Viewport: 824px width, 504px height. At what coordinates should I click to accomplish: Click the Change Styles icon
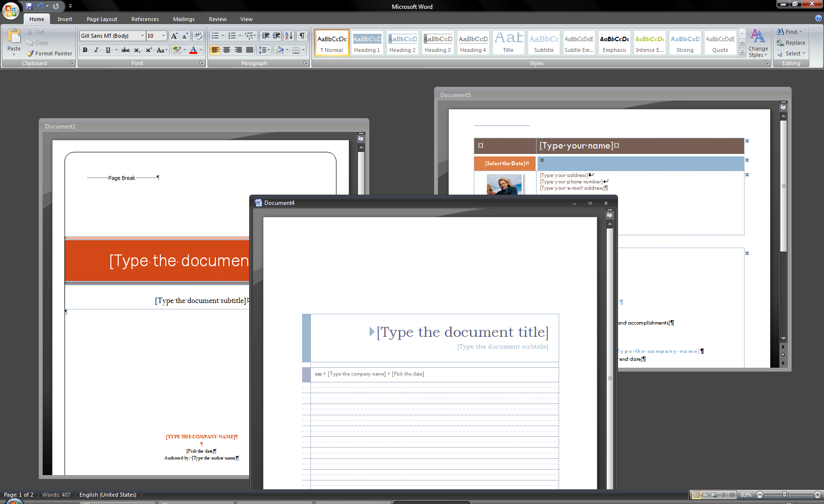(x=758, y=43)
